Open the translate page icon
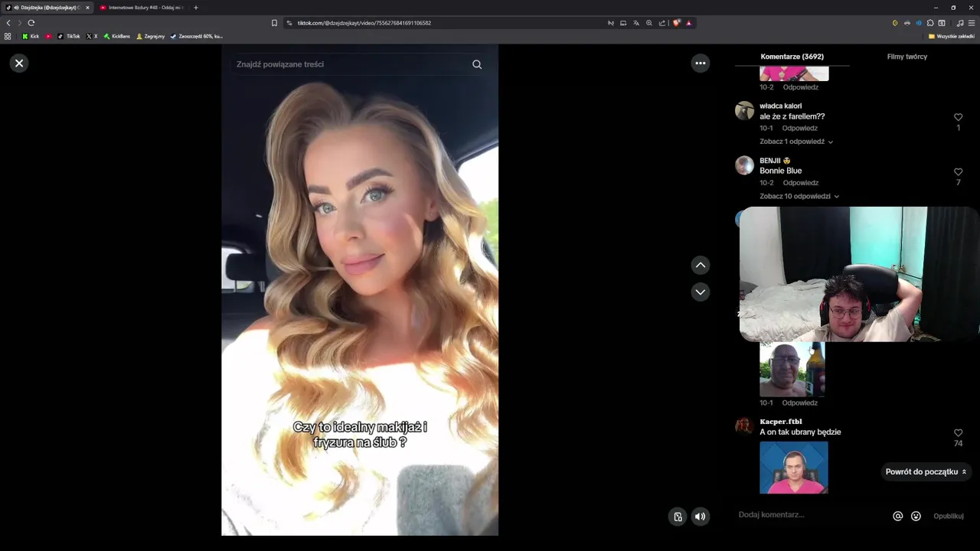This screenshot has height=551, width=980. tap(636, 23)
